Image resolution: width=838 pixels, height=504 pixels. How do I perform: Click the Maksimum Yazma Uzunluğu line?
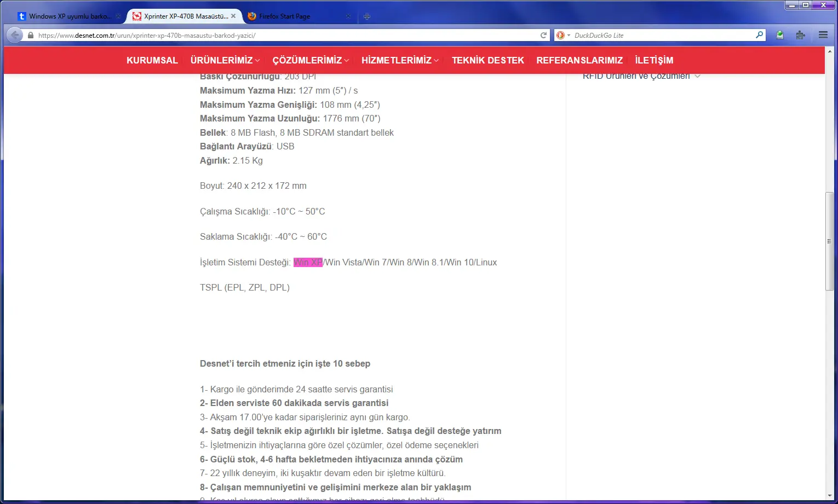coord(290,118)
